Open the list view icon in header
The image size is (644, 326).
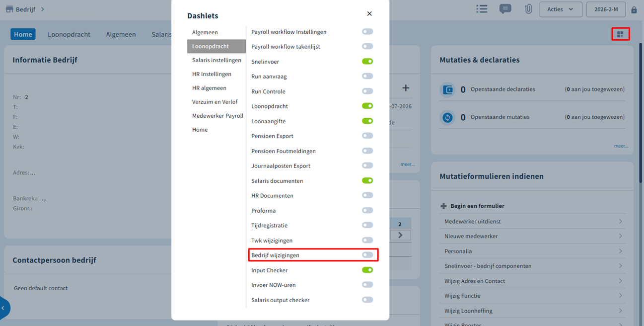point(482,9)
